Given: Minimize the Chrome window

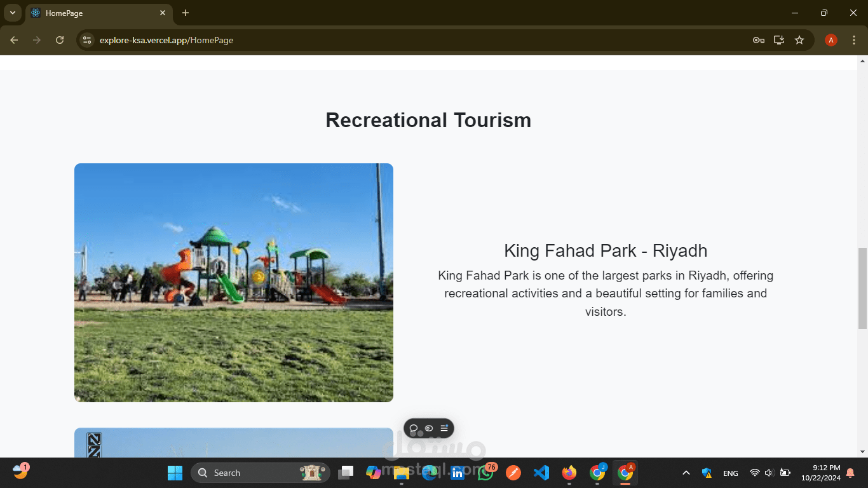Looking at the screenshot, I should point(795,13).
